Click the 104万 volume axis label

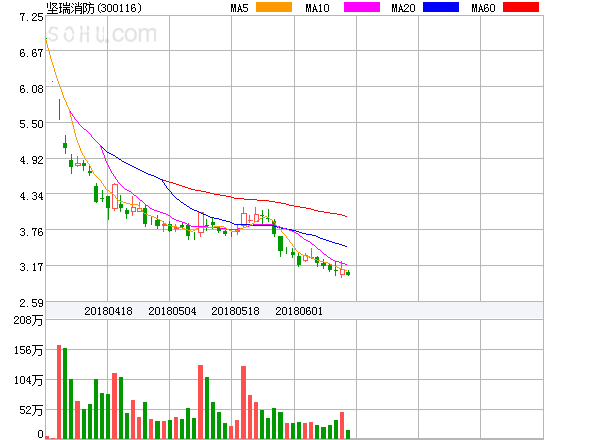coord(28,380)
